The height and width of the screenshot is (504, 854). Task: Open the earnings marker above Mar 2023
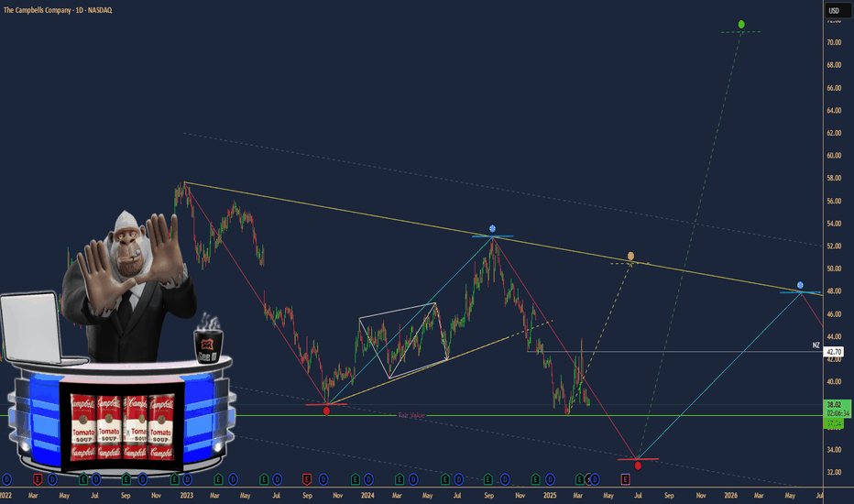click(x=218, y=479)
